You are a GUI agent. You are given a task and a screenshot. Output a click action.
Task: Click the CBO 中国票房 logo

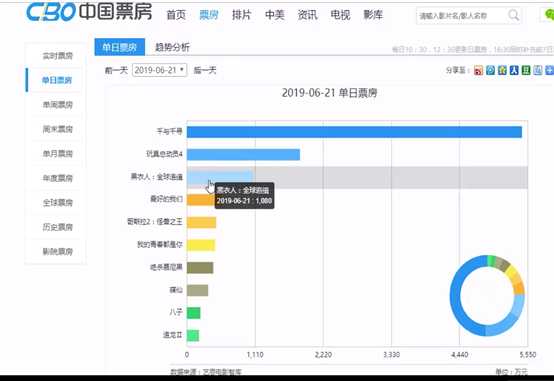click(89, 12)
